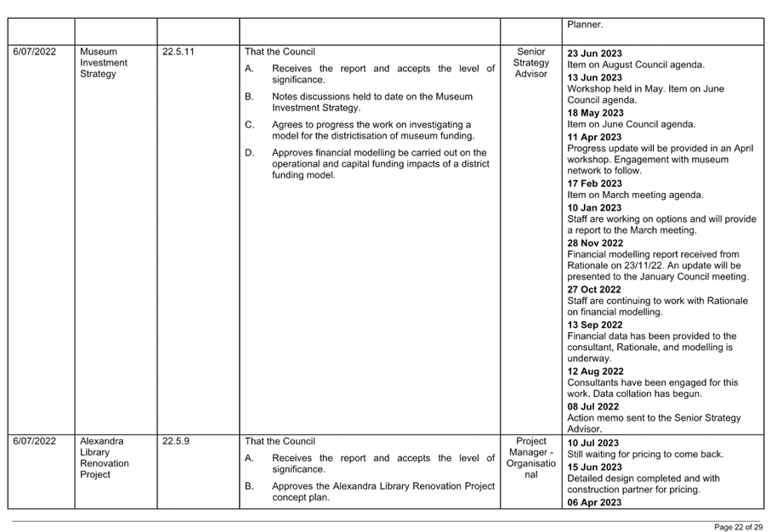771x532 pixels.
Task: Click the '06 Apr 2023' date heading
Action: [x=594, y=502]
